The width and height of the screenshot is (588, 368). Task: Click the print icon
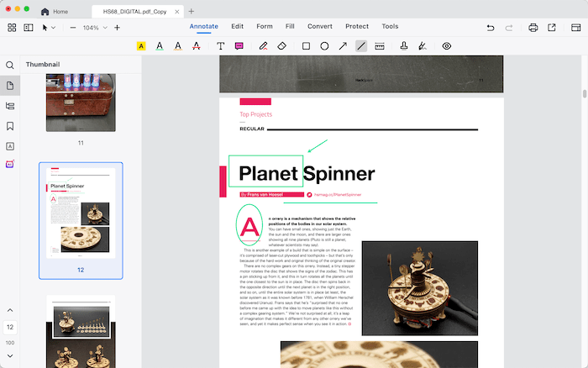click(x=533, y=28)
